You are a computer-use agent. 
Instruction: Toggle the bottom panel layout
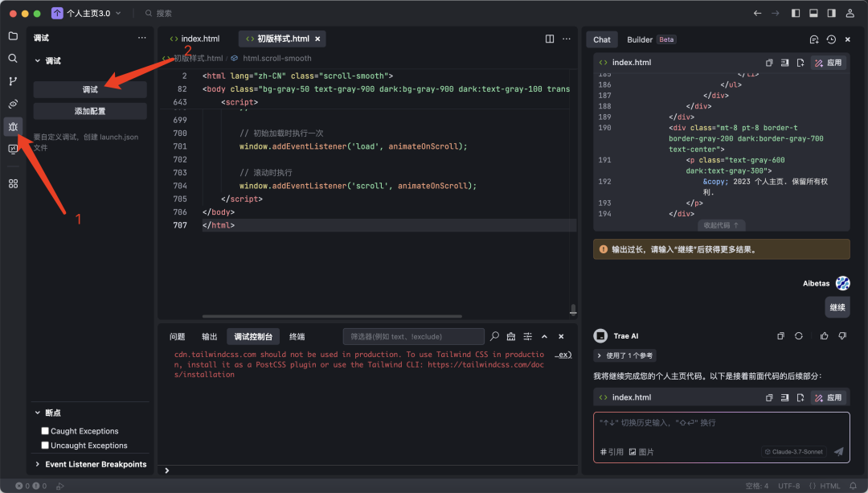tap(813, 14)
